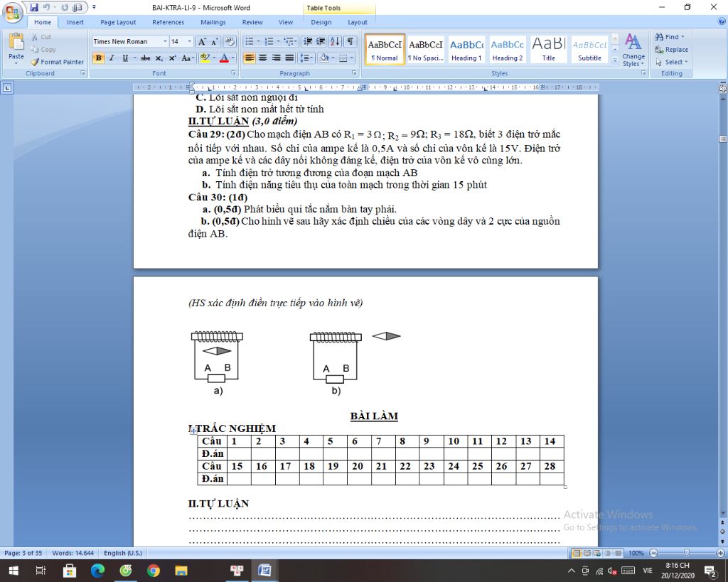Toggle Align Text Left

[250, 58]
